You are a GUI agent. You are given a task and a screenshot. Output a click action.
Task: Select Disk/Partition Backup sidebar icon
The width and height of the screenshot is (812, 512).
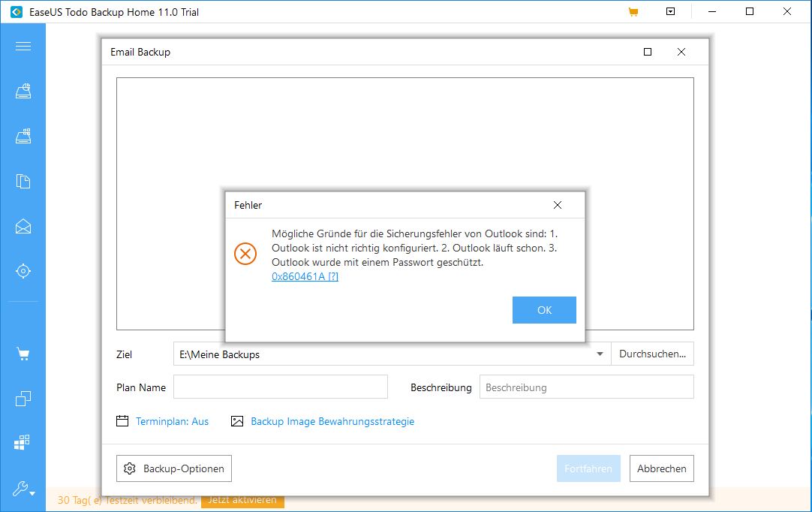point(23,91)
